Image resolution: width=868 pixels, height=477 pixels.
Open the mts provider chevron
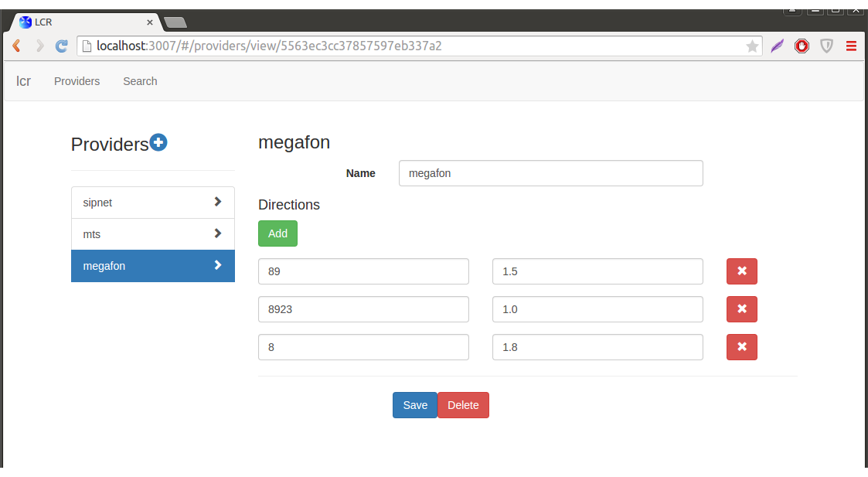(x=217, y=233)
